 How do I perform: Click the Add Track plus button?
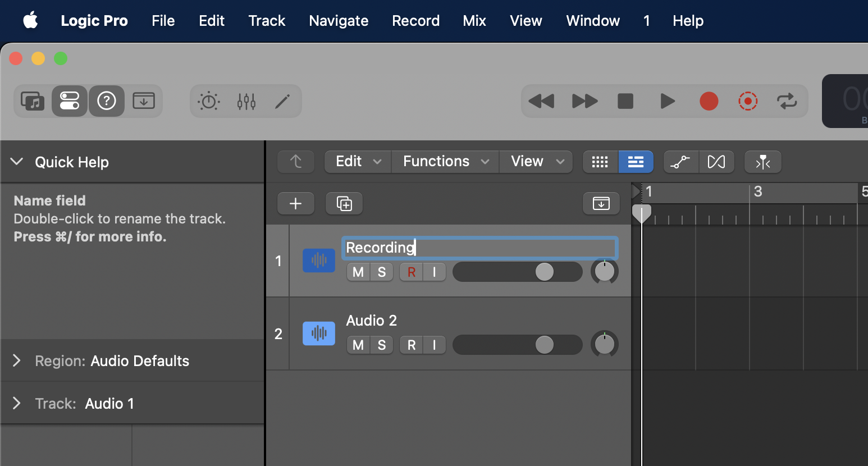coord(296,203)
